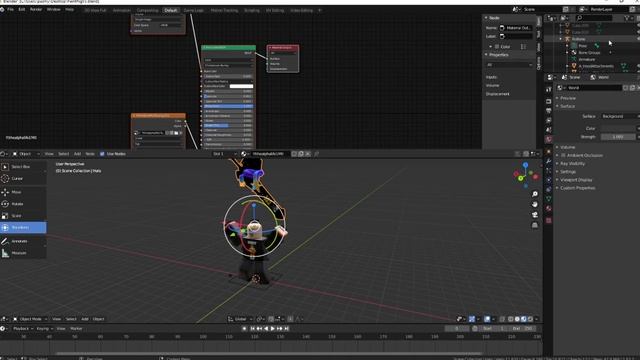The image size is (640, 360).
Task: Select the Select Box tool
Action: 23,167
